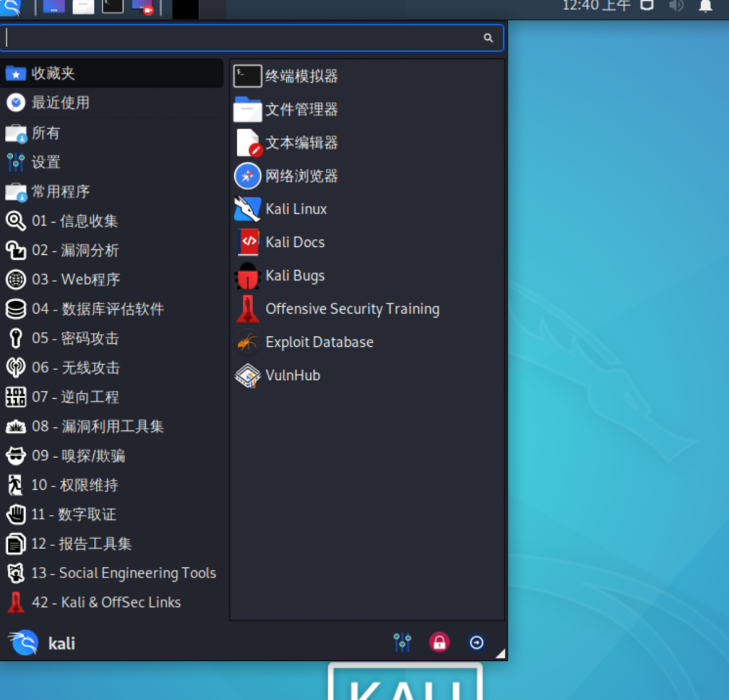Screen dimensions: 729x700
Task: Select 常用程序 usual applications category
Action: 112,192
